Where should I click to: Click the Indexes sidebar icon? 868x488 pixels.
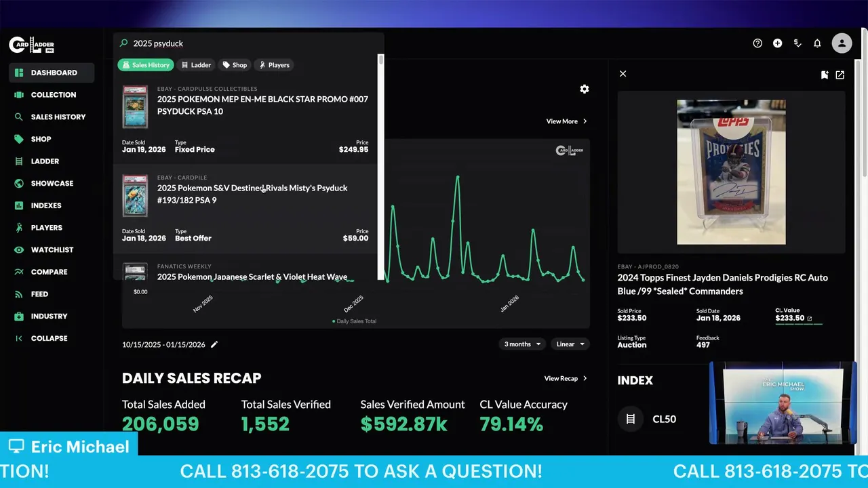click(x=19, y=205)
